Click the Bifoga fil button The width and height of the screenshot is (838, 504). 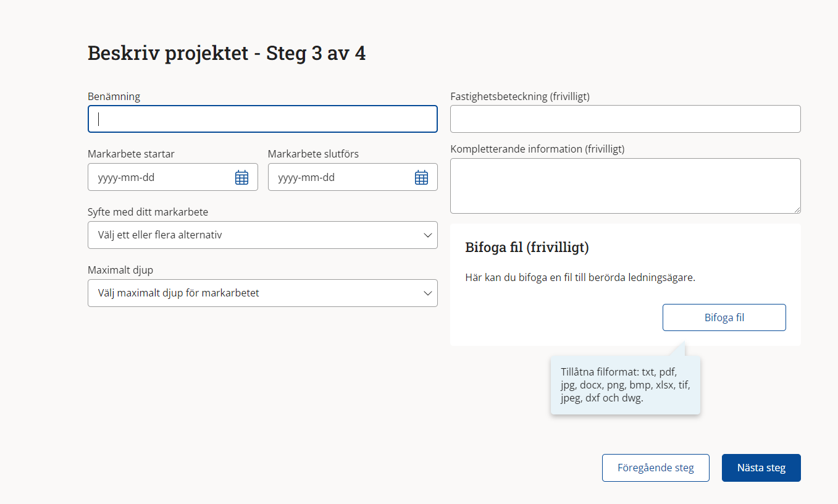point(724,317)
